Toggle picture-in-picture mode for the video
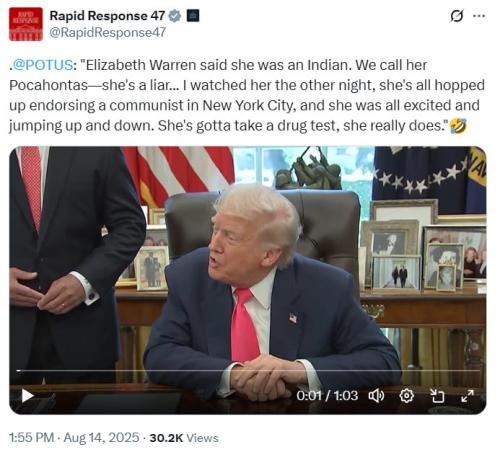Screen dimensions: 500x460 [x=437, y=396]
